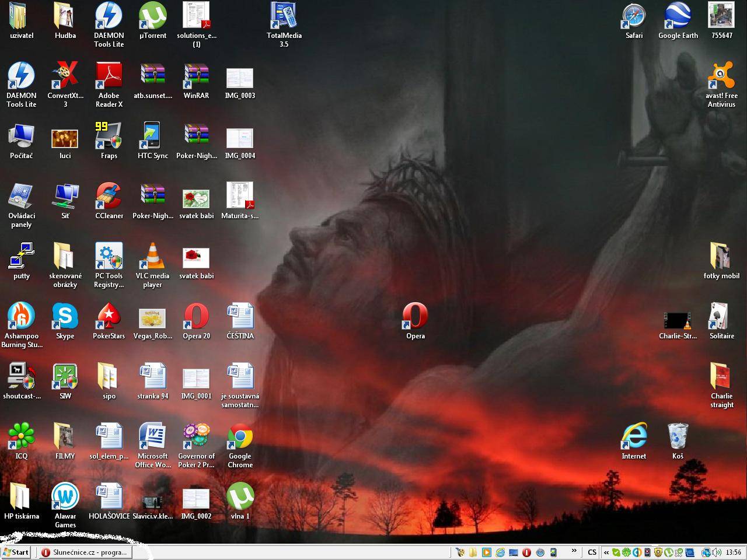Select the Opera icon in desktop center
The height and width of the screenshot is (560, 747).
415,321
